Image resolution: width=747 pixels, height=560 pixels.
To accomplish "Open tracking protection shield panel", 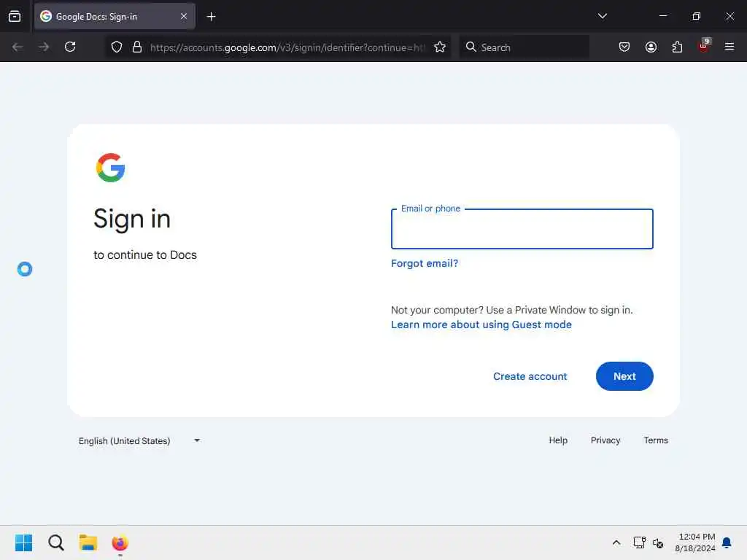I will (117, 47).
